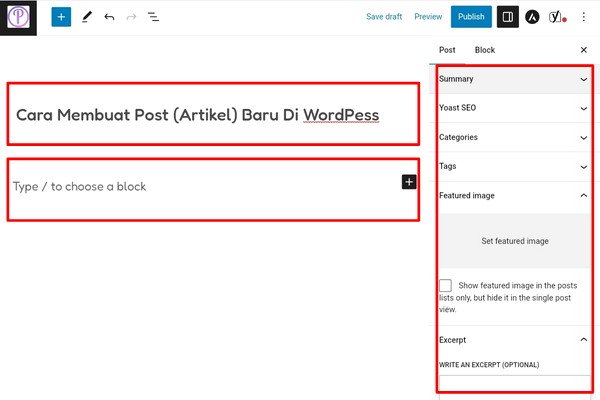Select the pencil Tools icon
Viewport: 600px width, 400px height.
87,17
